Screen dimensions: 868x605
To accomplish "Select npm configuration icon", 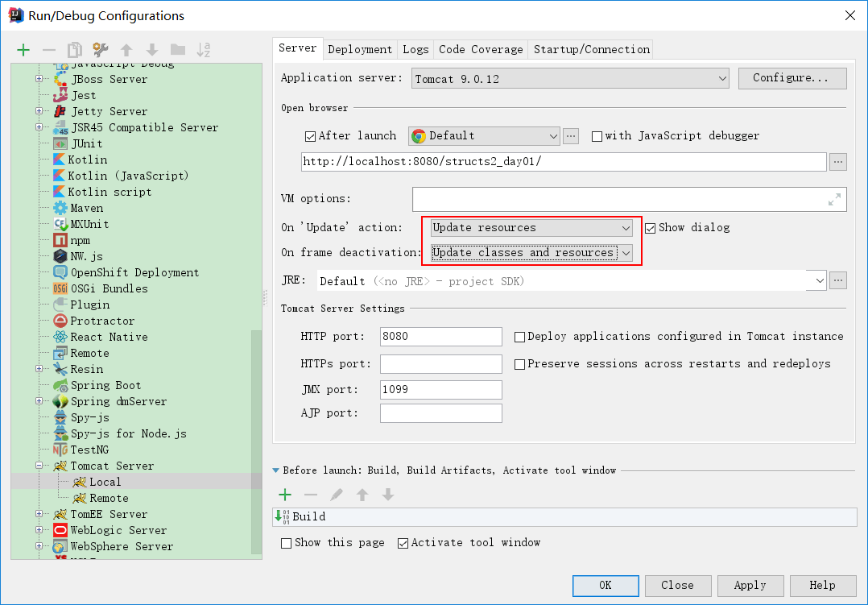I will pos(60,240).
